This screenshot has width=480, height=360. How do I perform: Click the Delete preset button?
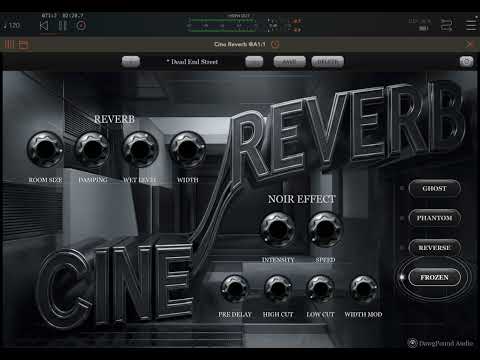[327, 62]
